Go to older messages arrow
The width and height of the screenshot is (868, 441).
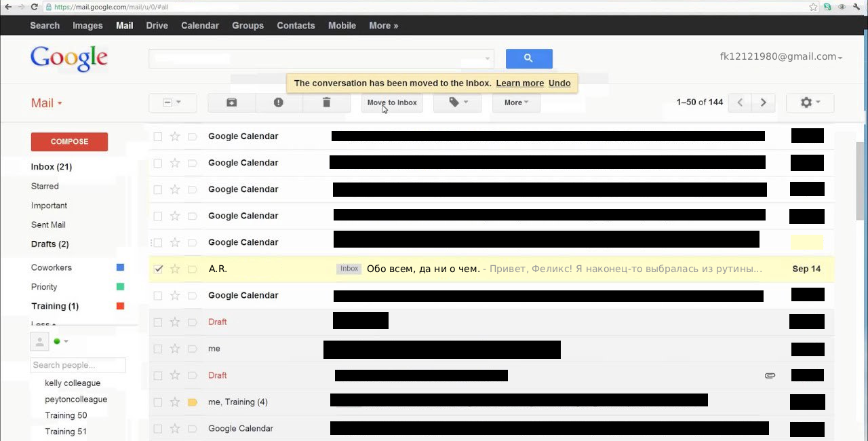point(763,102)
